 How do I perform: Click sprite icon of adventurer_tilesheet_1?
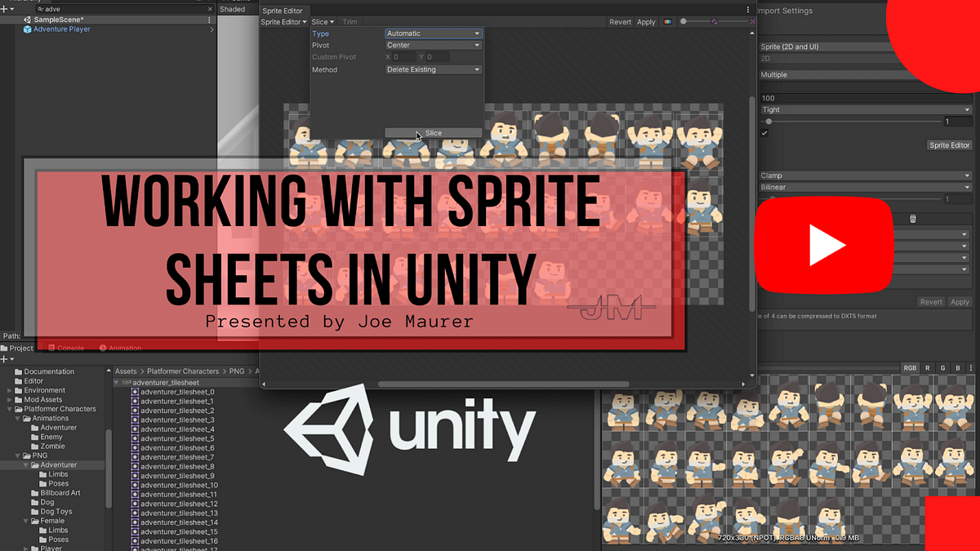pos(136,401)
